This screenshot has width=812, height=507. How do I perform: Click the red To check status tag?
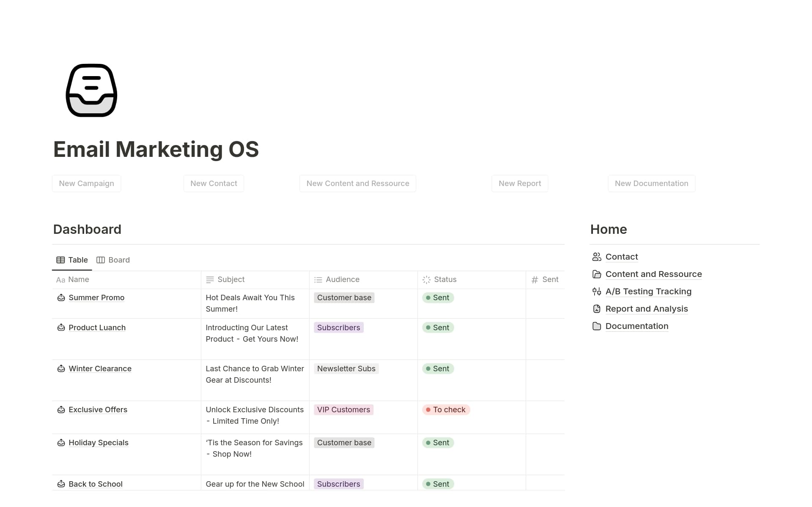[446, 410]
